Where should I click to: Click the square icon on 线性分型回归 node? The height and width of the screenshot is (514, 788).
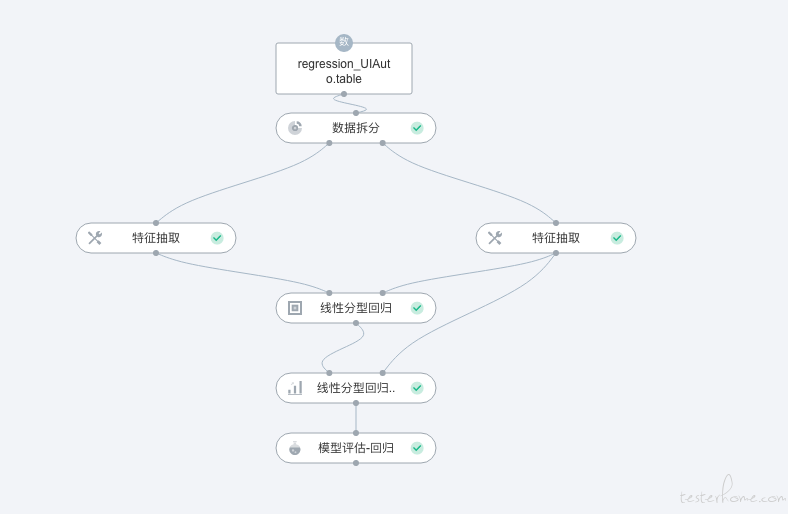pos(295,308)
